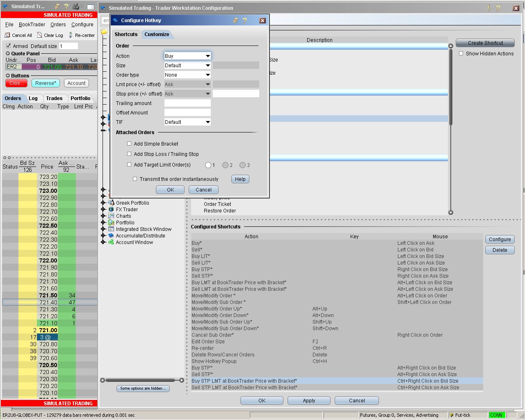
Task: Open the BookTrader menu
Action: tap(32, 25)
